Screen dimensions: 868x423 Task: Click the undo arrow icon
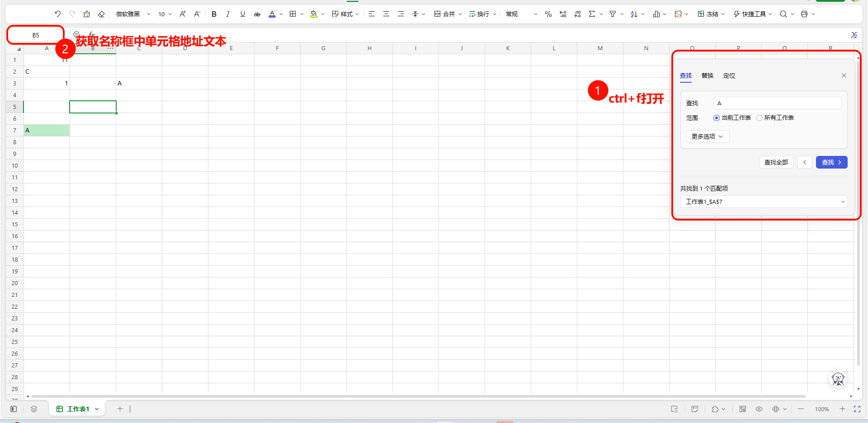pos(57,14)
